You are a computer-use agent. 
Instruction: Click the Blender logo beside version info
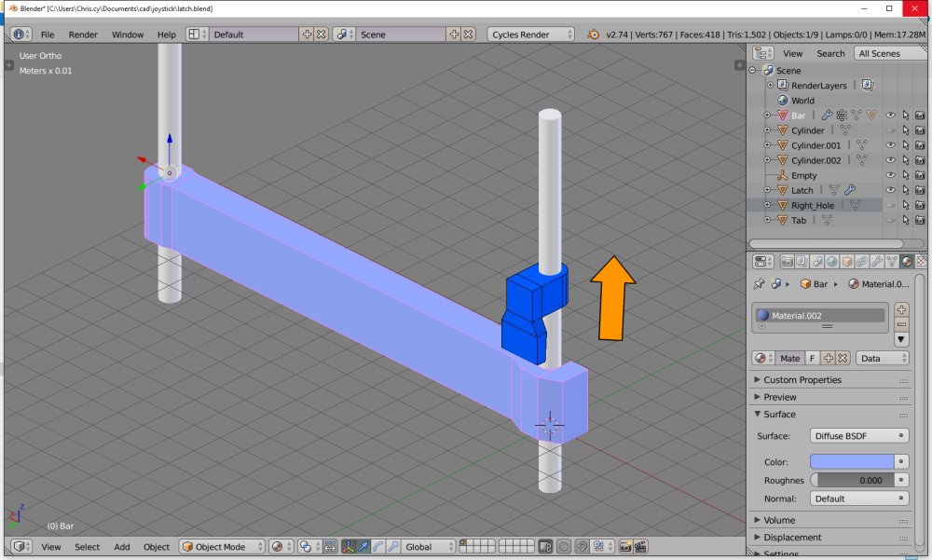tap(593, 34)
